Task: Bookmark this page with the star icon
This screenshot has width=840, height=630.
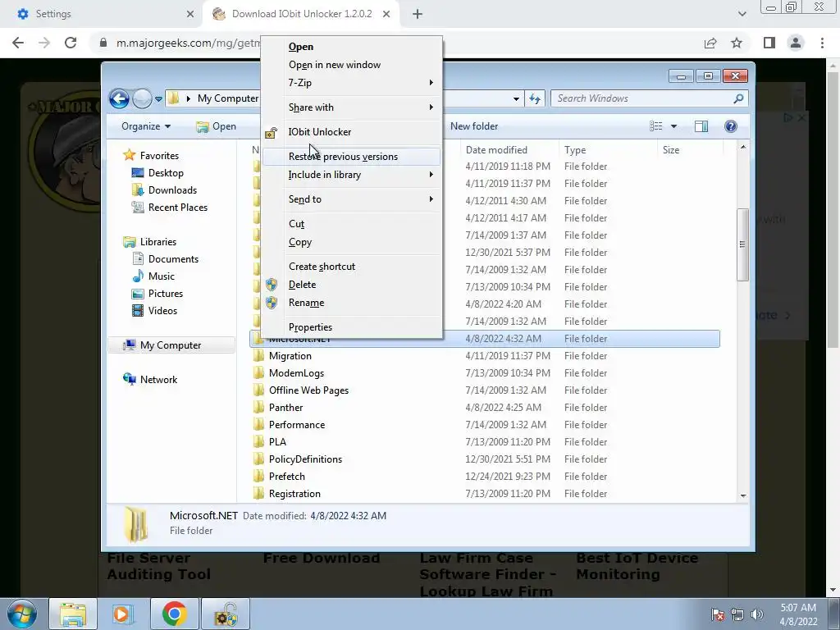Action: [x=737, y=43]
